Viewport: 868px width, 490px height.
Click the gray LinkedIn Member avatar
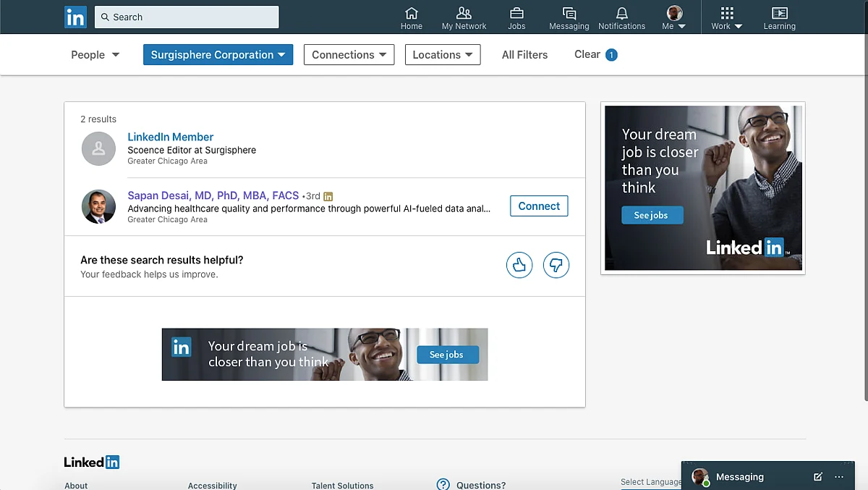click(x=98, y=148)
